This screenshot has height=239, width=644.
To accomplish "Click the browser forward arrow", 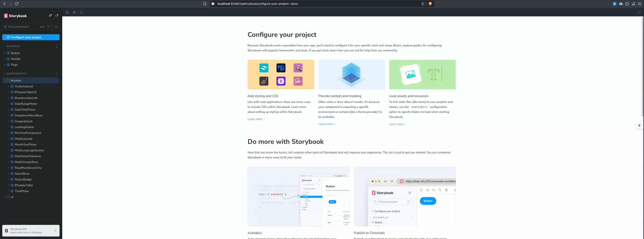I will point(10,4).
